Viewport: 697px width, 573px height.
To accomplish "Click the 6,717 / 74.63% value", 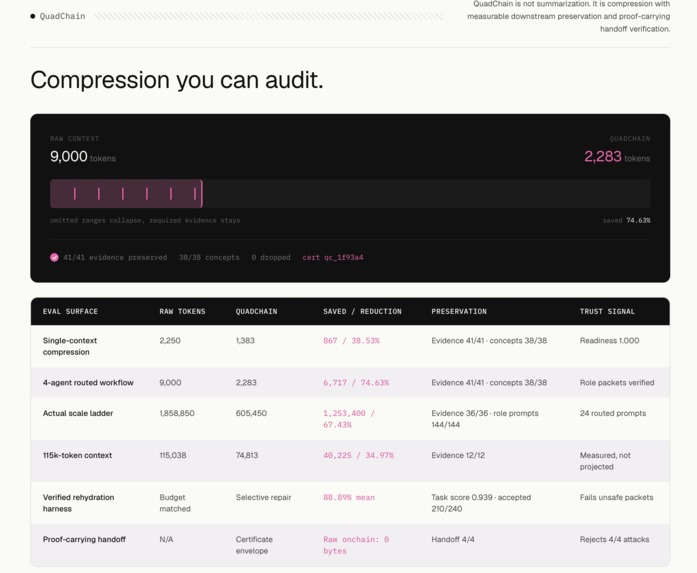I will pyautogui.click(x=356, y=383).
